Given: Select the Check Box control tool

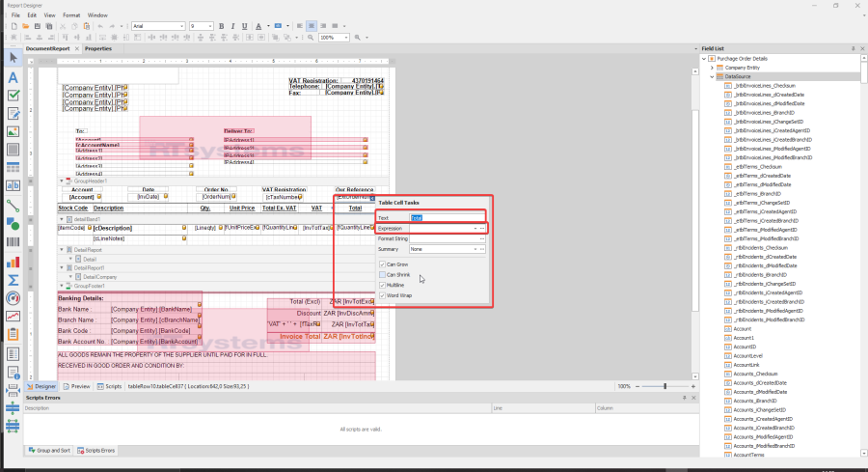Looking at the screenshot, I should click(x=14, y=96).
